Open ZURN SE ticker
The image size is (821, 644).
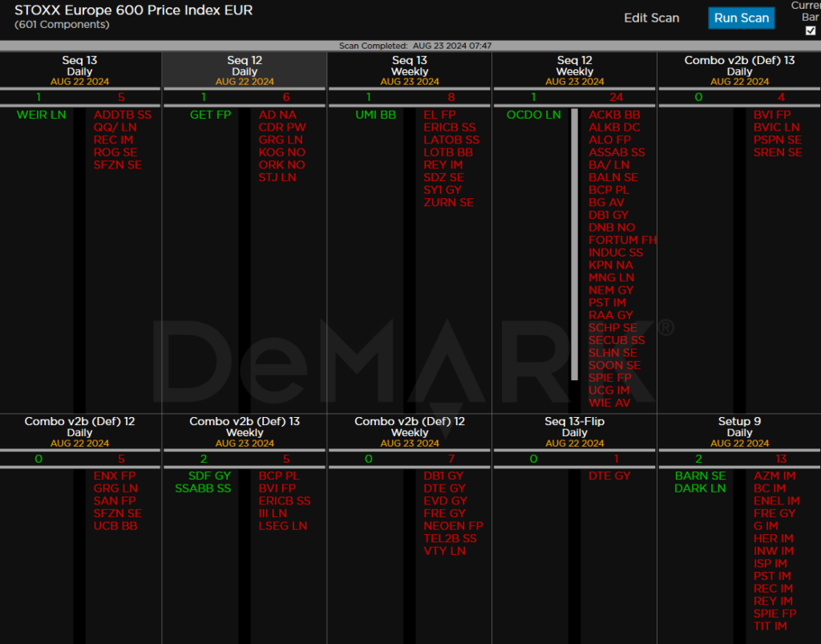[x=449, y=203]
